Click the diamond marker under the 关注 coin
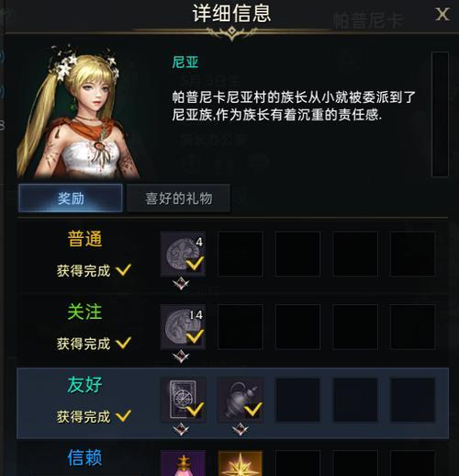Screen dimensions: 459x476 (181, 357)
